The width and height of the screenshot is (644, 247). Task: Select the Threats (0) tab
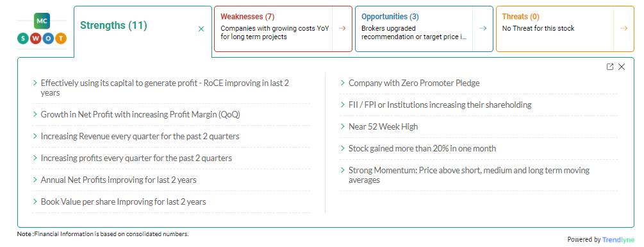(521, 17)
